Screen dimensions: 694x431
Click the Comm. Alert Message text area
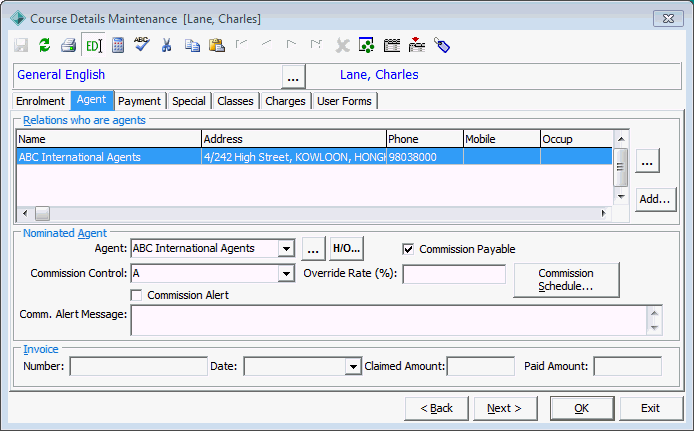click(390, 320)
